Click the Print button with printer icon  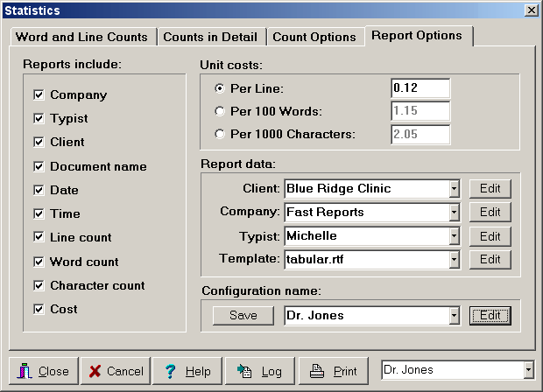coord(334,371)
